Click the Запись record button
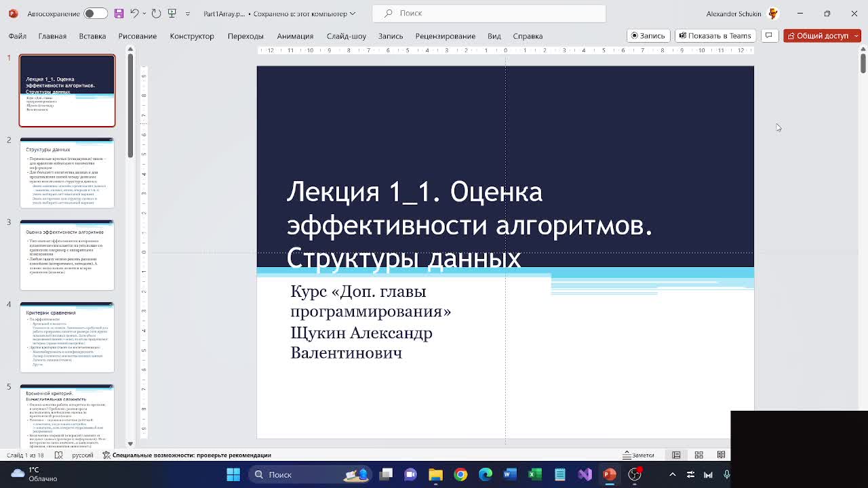Viewport: 868px width, 488px height. (648, 36)
